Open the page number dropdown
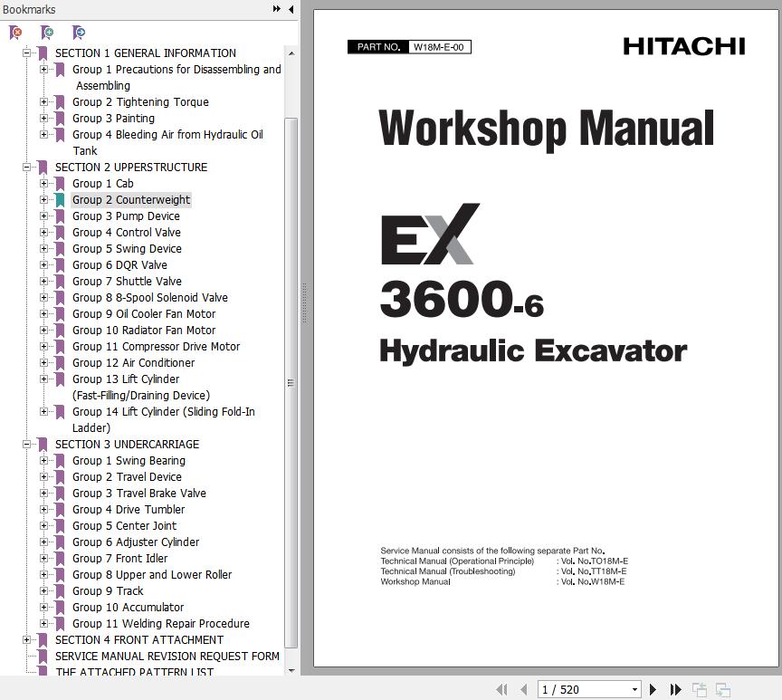This screenshot has width=782, height=700. click(634, 689)
